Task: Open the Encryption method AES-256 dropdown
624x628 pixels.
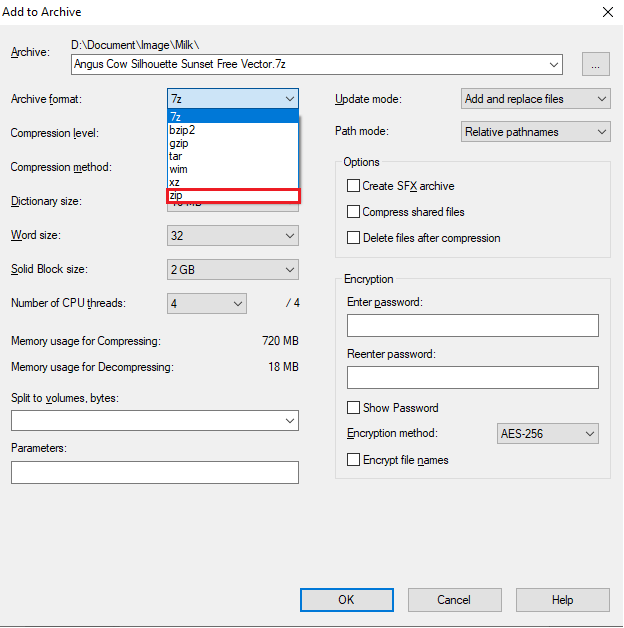Action: [x=548, y=434]
